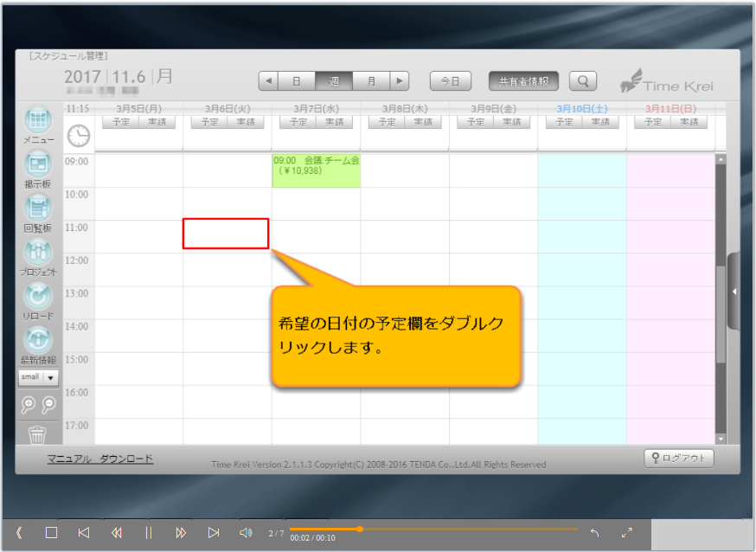Image resolution: width=756 pixels, height=552 pixels.
Task: Open 最新情報 latest info icon
Action: [x=38, y=340]
